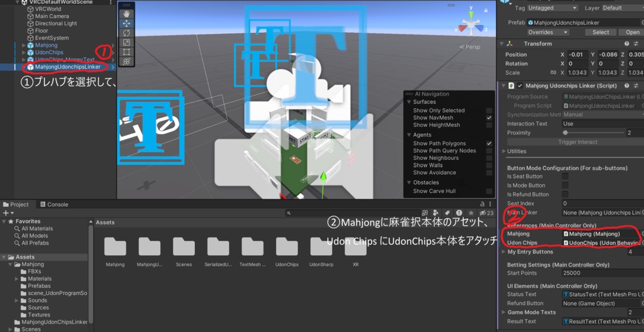This screenshot has width=644, height=332.
Task: Toggle Show Carve Hull checkbox
Action: point(489,191)
